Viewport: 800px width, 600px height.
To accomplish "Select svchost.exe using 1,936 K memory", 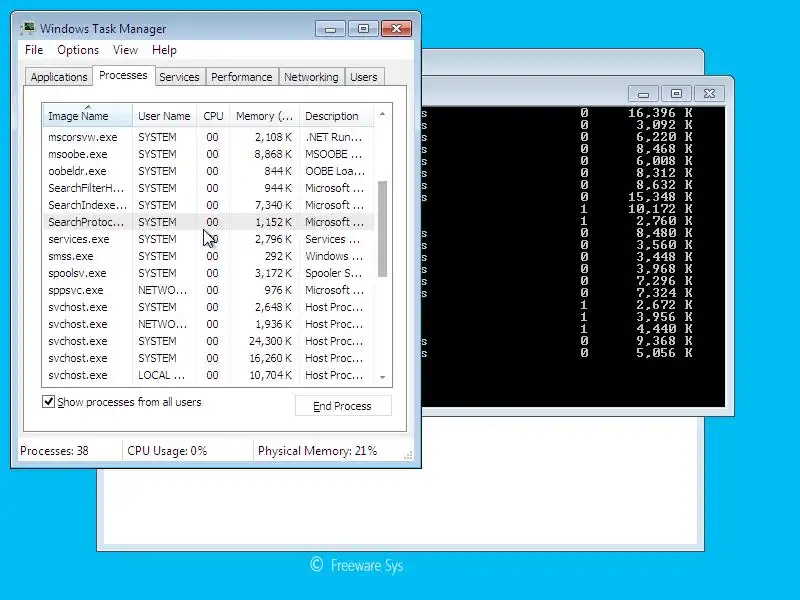I will coord(208,324).
